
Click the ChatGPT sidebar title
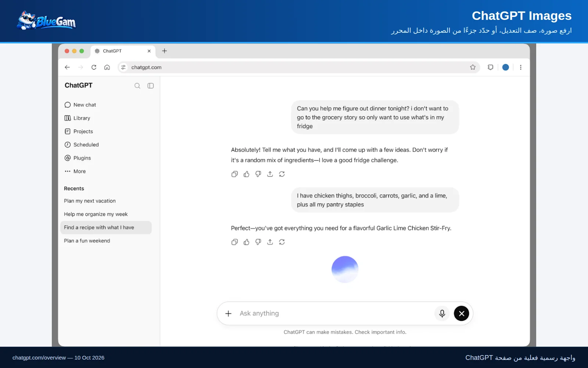[79, 85]
